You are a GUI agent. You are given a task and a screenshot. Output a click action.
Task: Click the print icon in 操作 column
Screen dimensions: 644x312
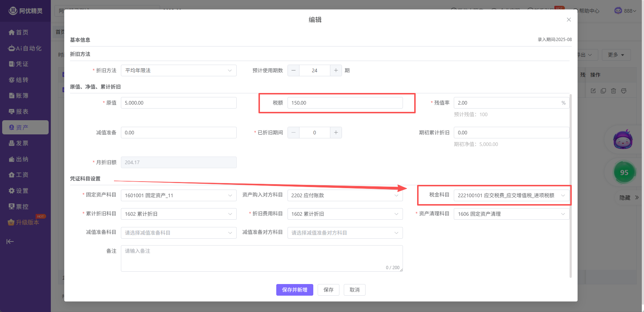click(623, 91)
